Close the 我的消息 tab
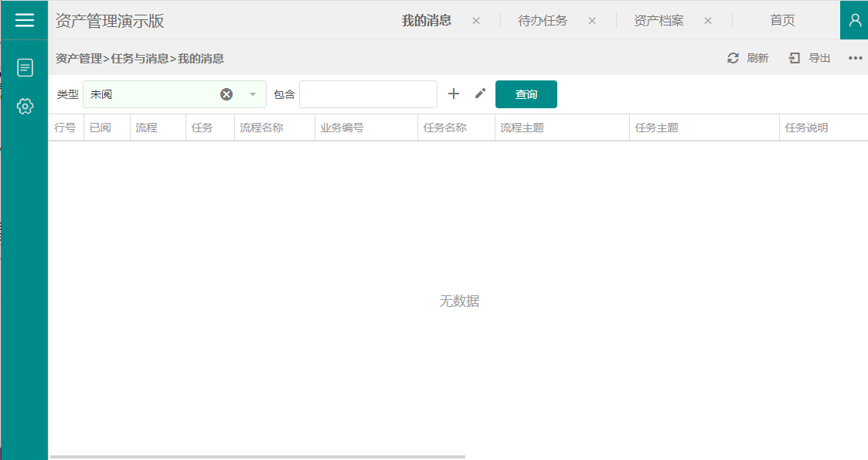The image size is (868, 460). 476,21
